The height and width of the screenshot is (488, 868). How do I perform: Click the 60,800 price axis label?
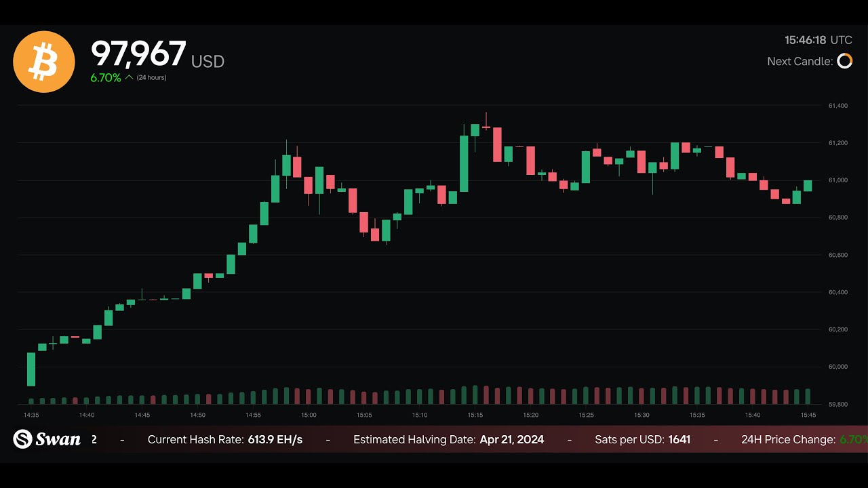pos(838,218)
